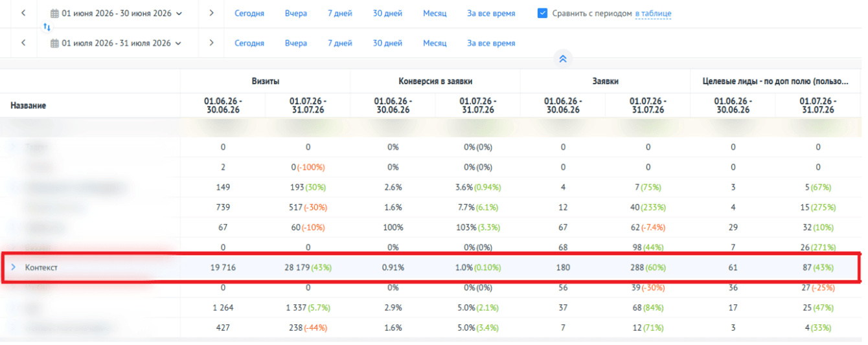
Task: Go to previous period in first date row
Action: tap(23, 13)
